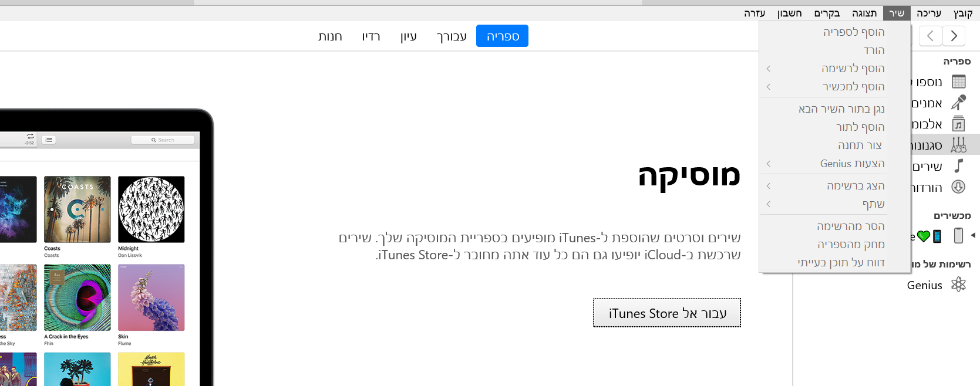This screenshot has height=386, width=980.
Task: Switch to the רדיו tab
Action: pyautogui.click(x=371, y=36)
